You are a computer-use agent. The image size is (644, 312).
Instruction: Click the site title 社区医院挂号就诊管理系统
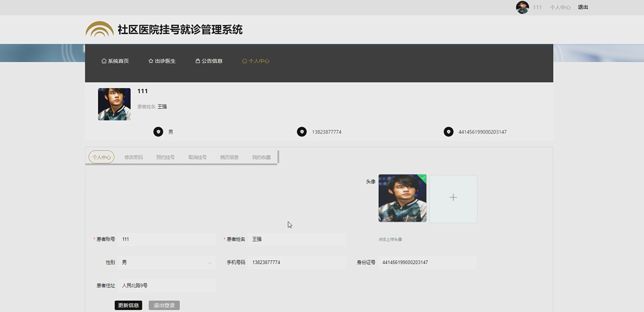click(x=180, y=29)
